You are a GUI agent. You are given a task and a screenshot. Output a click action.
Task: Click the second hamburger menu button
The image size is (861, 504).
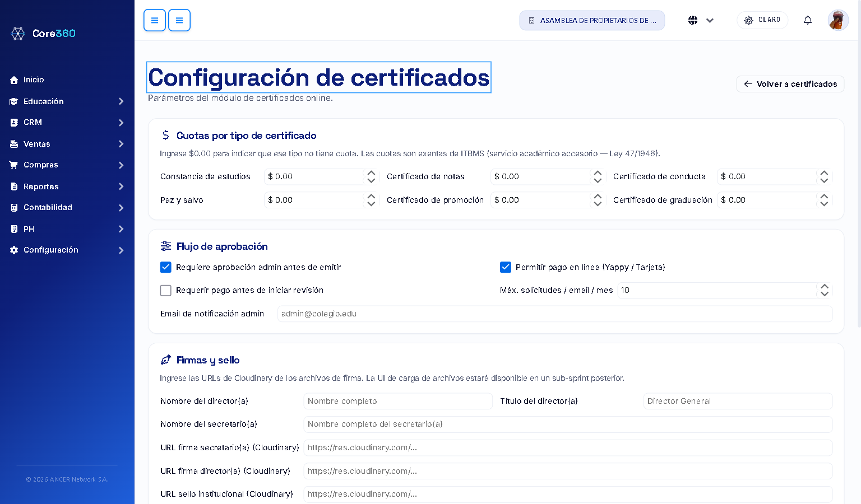point(179,20)
